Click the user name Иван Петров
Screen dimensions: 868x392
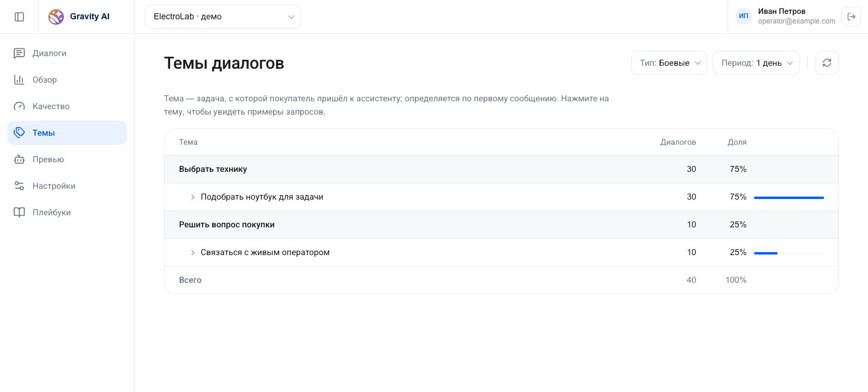coord(782,11)
